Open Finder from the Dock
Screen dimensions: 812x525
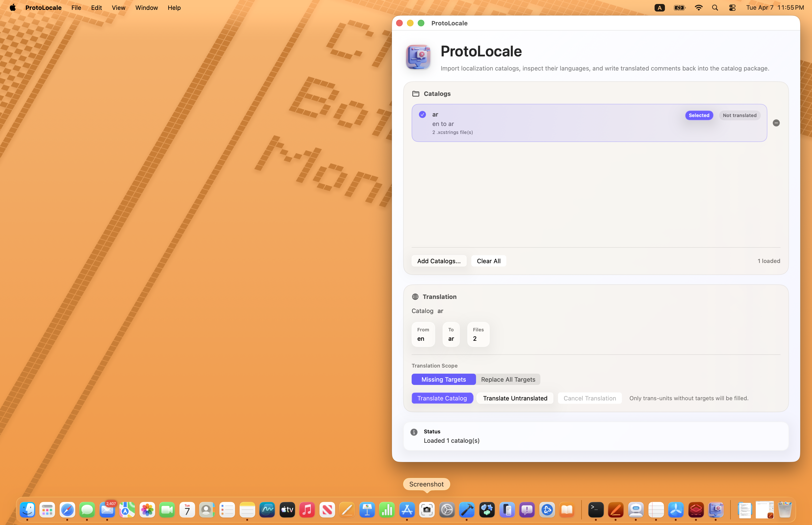point(27,510)
